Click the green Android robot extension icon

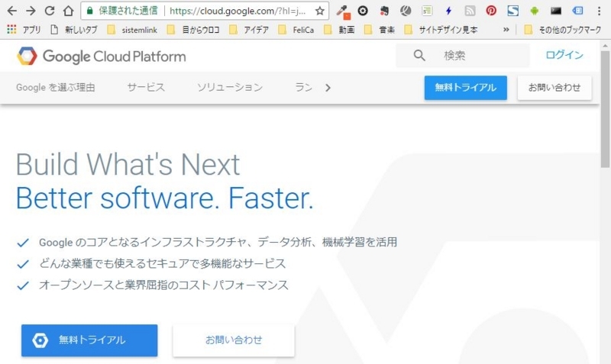coord(534,11)
